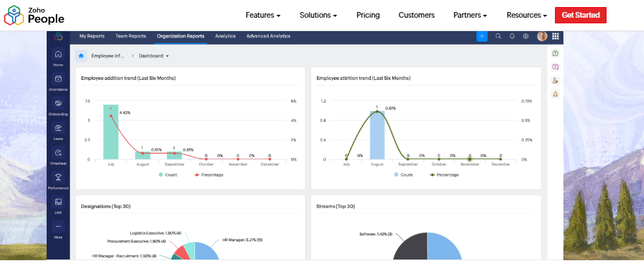The width and height of the screenshot is (644, 268).
Task: Click the Zoho People logo
Action: tap(34, 16)
